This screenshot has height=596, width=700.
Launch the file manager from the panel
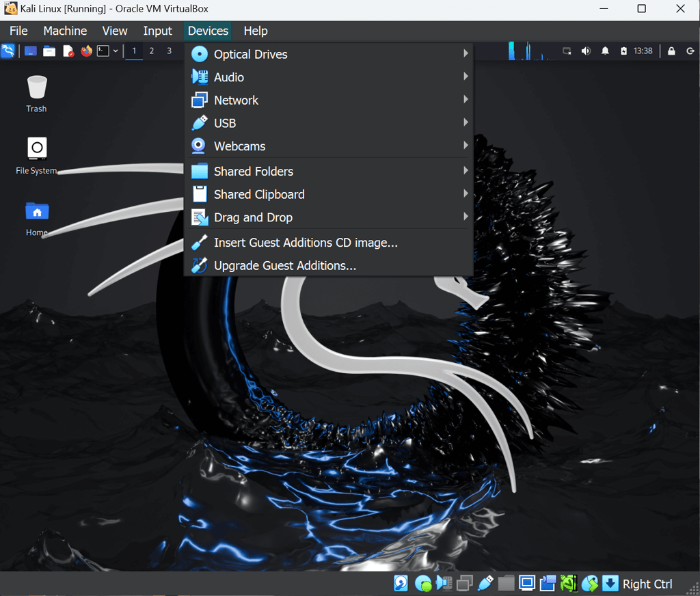click(49, 51)
